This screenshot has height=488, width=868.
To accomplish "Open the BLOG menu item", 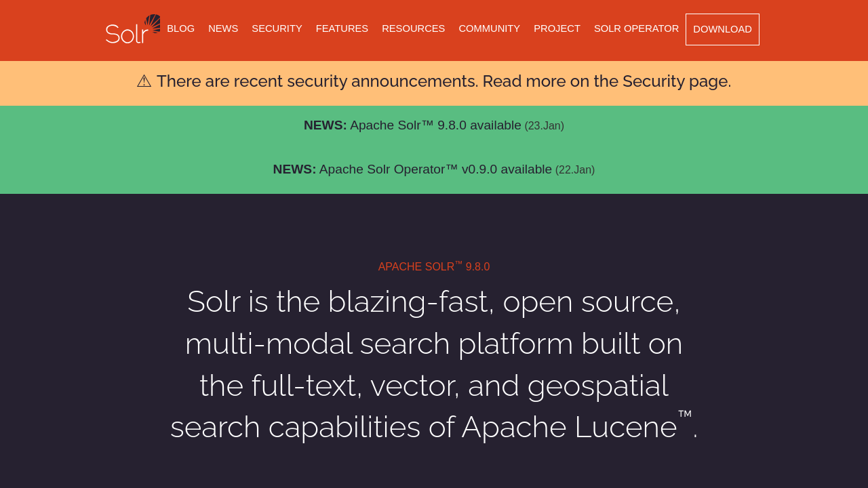I will tap(180, 28).
